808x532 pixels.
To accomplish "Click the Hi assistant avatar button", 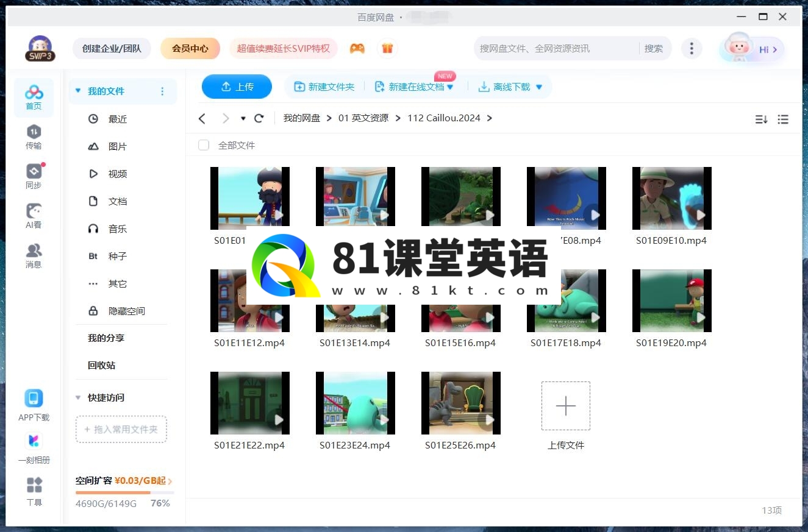I will pyautogui.click(x=752, y=49).
